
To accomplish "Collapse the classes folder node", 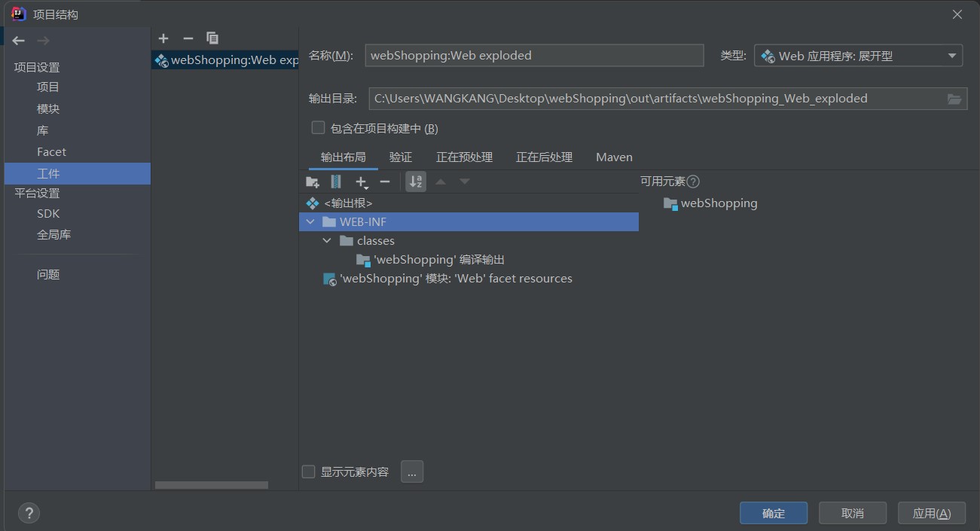I will pos(326,241).
